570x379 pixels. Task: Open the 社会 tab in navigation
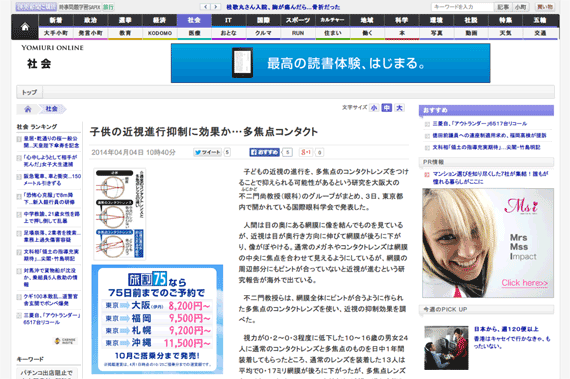coord(194,20)
